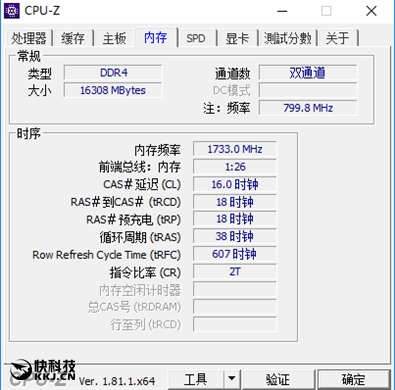Select the 内存 tab
Viewport: 395px width, 390px height.
[156, 37]
